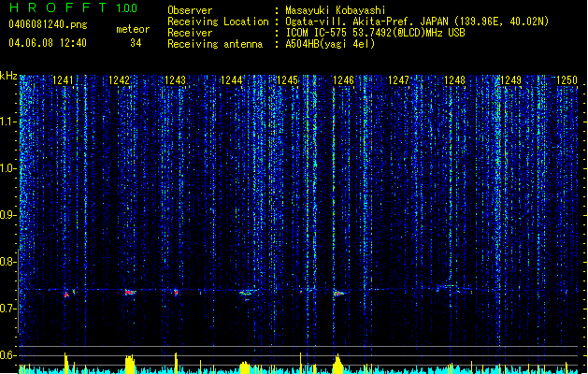Click the faint echo near 1248

(450, 288)
